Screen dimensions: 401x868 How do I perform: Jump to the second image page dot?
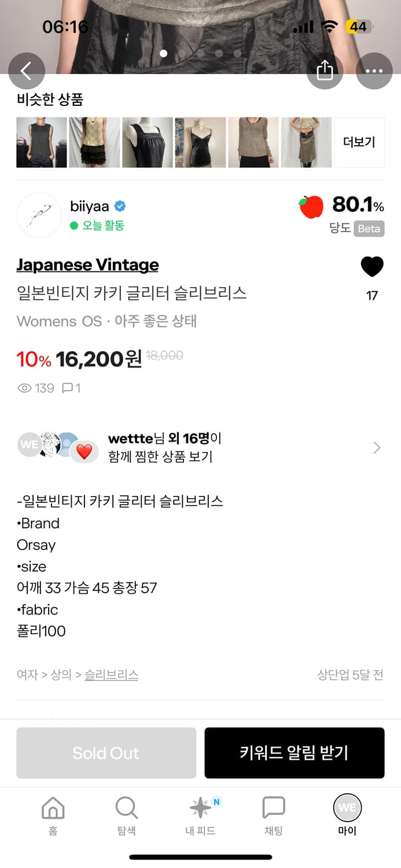point(182,53)
